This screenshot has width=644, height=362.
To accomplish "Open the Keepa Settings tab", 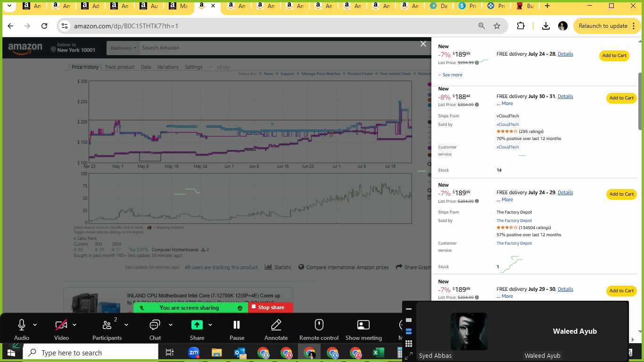I will (193, 67).
